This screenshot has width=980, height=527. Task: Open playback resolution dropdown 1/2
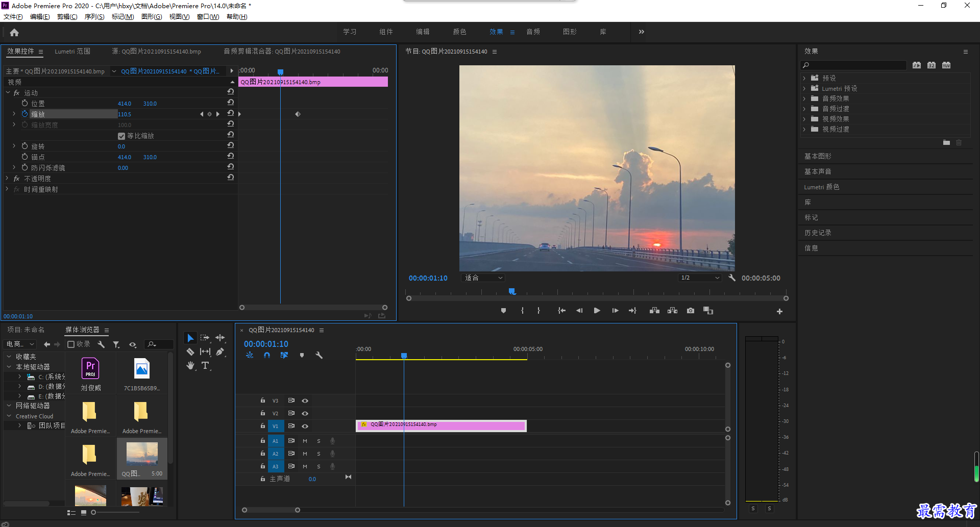(699, 278)
